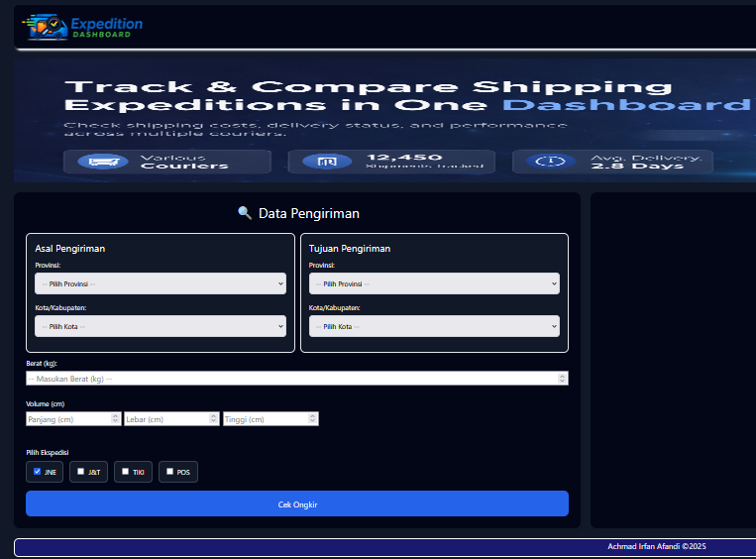Click the magnifier icon beside Data Pengiriman
Viewport: 756px width, 559px height.
pos(245,213)
